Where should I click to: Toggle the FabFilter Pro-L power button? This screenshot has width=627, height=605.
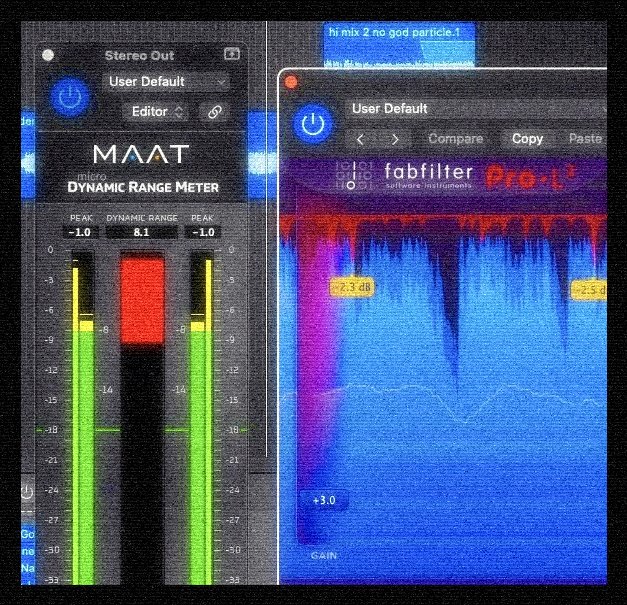click(x=313, y=124)
